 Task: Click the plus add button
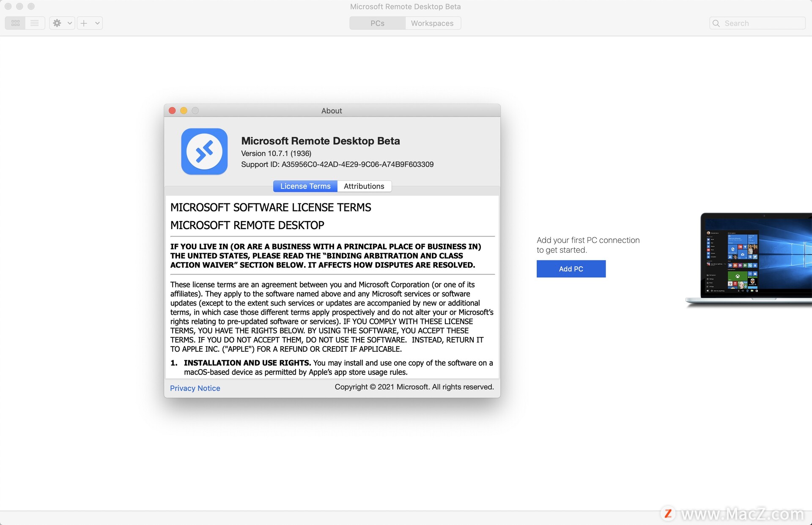[84, 23]
